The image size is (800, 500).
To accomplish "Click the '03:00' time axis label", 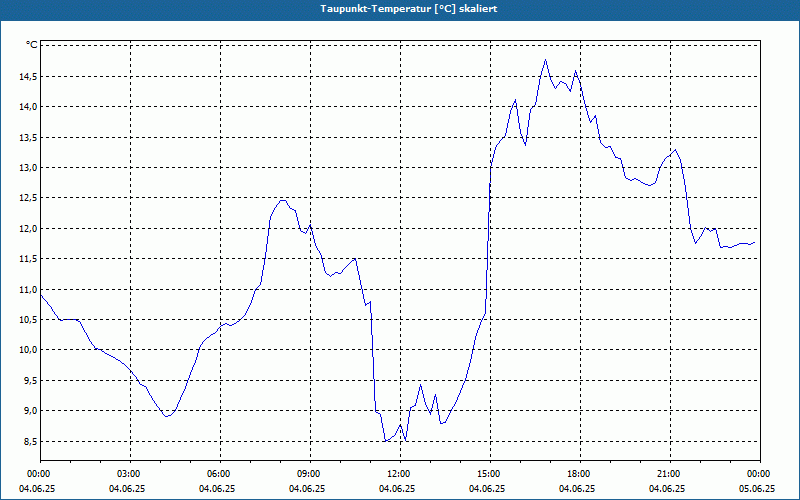I will 128,474.
